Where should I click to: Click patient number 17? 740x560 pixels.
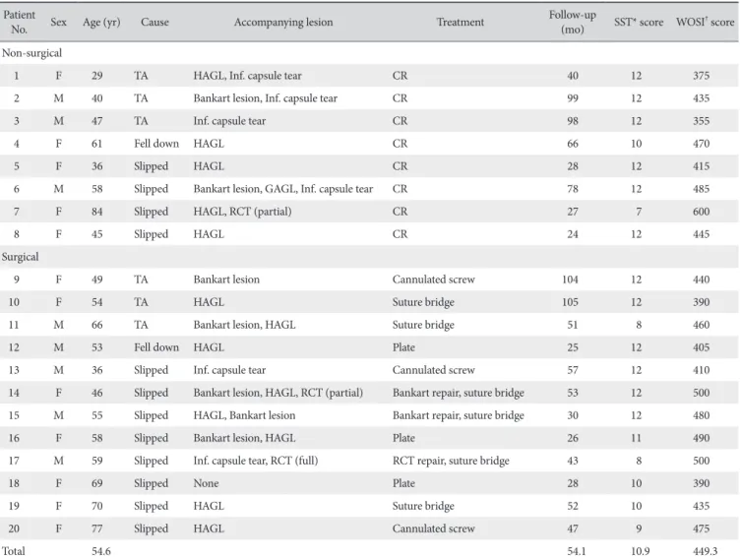(x=14, y=461)
